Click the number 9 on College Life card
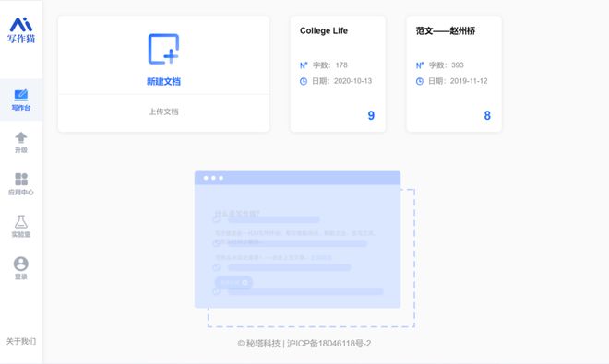The image size is (609, 364). (371, 115)
